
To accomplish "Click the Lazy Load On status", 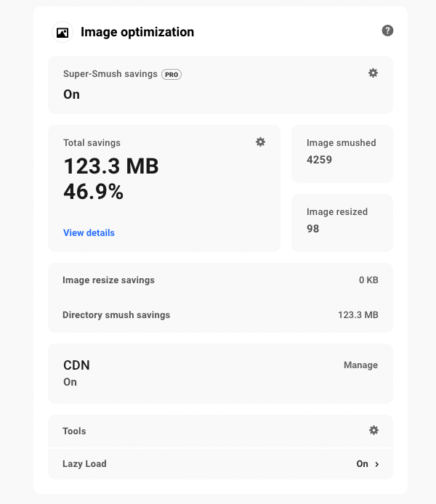I will (362, 464).
